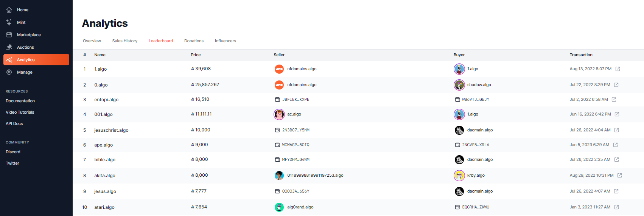This screenshot has height=216, width=644.
Task: Open external link for akita.algo transaction
Action: click(619, 175)
